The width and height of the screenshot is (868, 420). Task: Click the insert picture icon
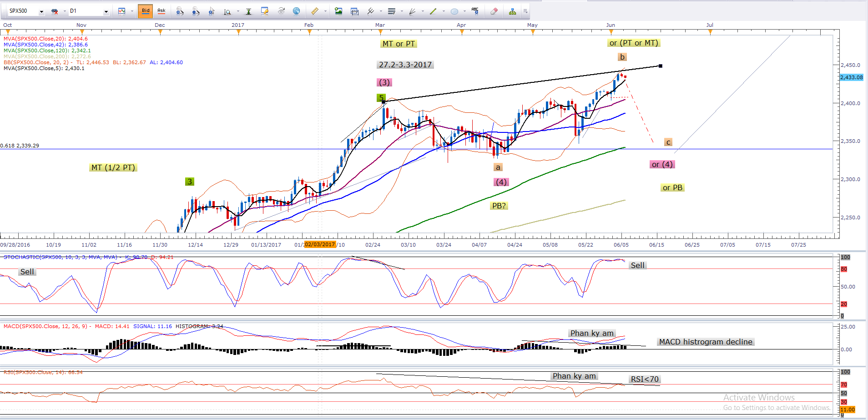point(338,11)
